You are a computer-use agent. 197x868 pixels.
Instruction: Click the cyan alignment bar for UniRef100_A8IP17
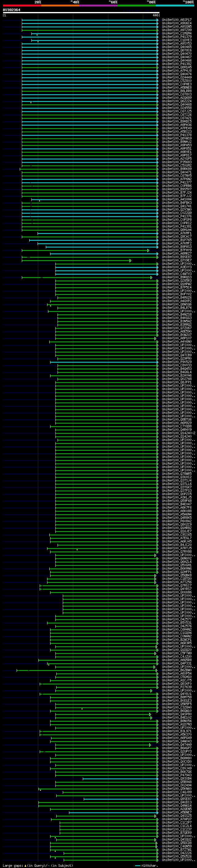[x=90, y=20]
